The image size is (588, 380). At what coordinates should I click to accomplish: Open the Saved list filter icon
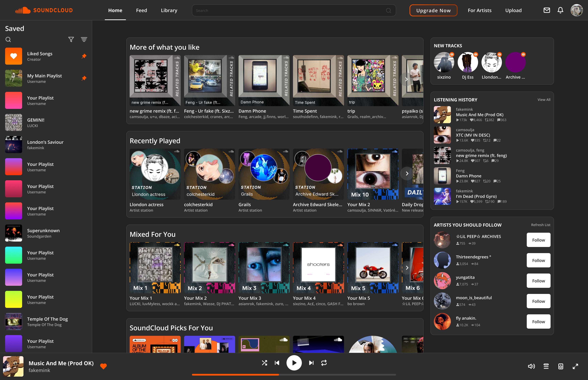tap(71, 39)
